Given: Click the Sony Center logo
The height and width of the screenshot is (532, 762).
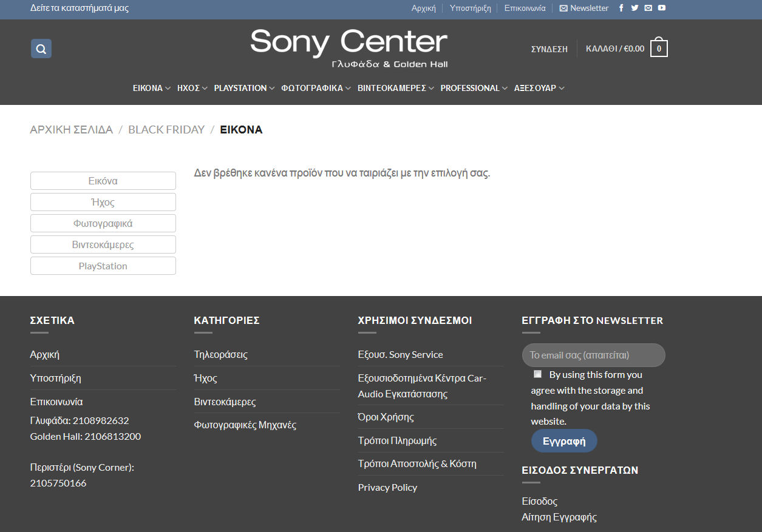Looking at the screenshot, I should coord(349,47).
